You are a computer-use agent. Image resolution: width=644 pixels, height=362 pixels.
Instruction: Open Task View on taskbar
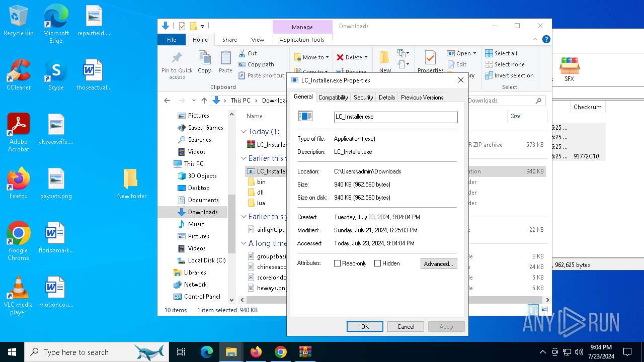(x=181, y=352)
